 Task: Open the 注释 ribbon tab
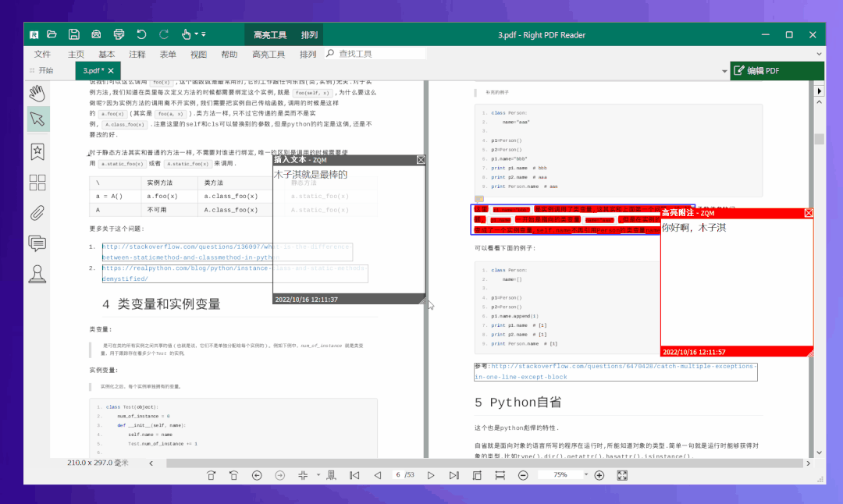pyautogui.click(x=137, y=55)
